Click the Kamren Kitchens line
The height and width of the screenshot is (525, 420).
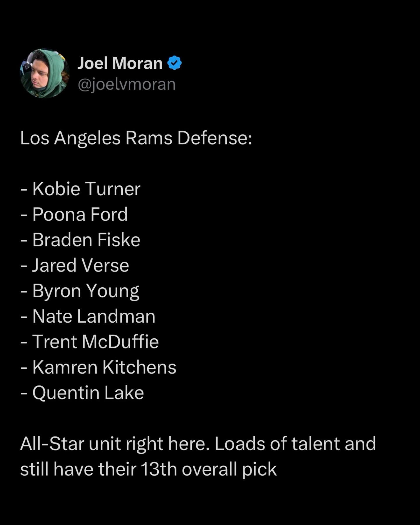click(104, 367)
